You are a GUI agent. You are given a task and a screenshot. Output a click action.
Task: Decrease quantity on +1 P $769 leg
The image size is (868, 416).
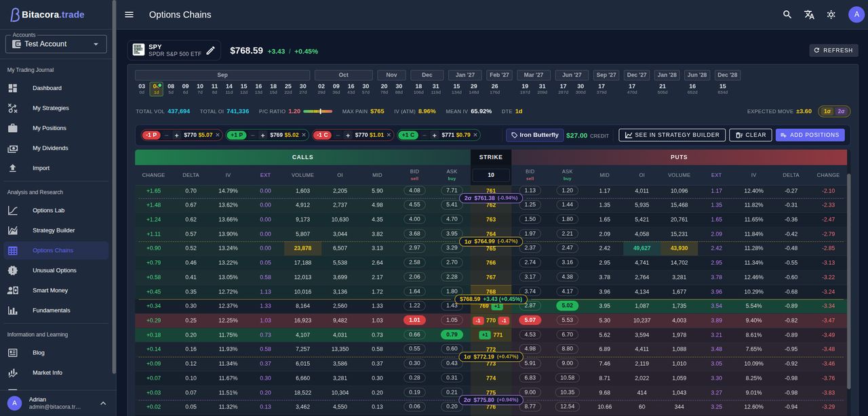(253, 135)
